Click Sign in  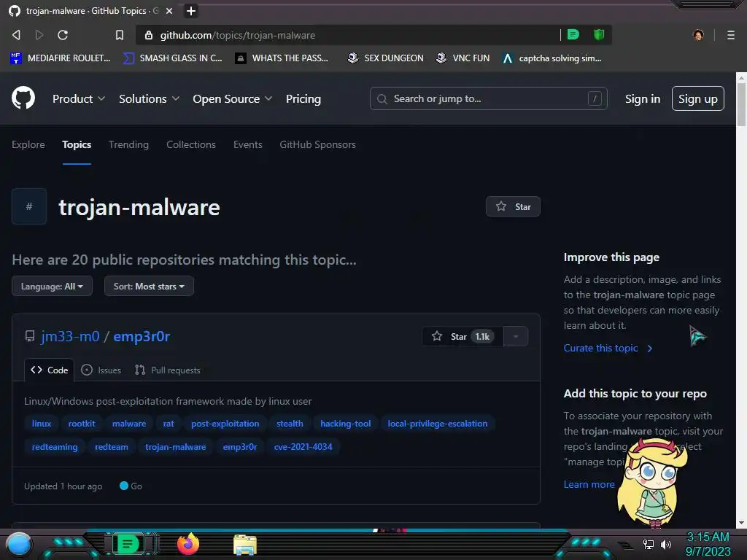[x=642, y=98]
